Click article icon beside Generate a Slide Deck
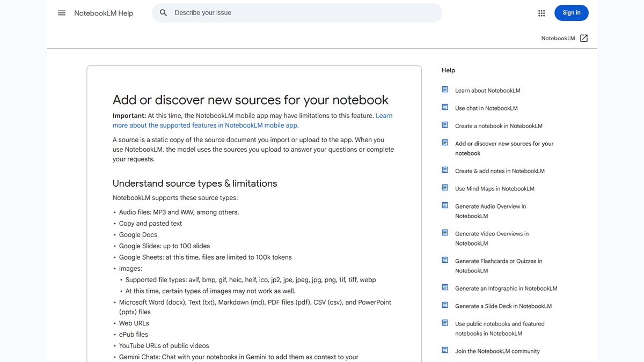This screenshot has height=362, width=644. 445,305
